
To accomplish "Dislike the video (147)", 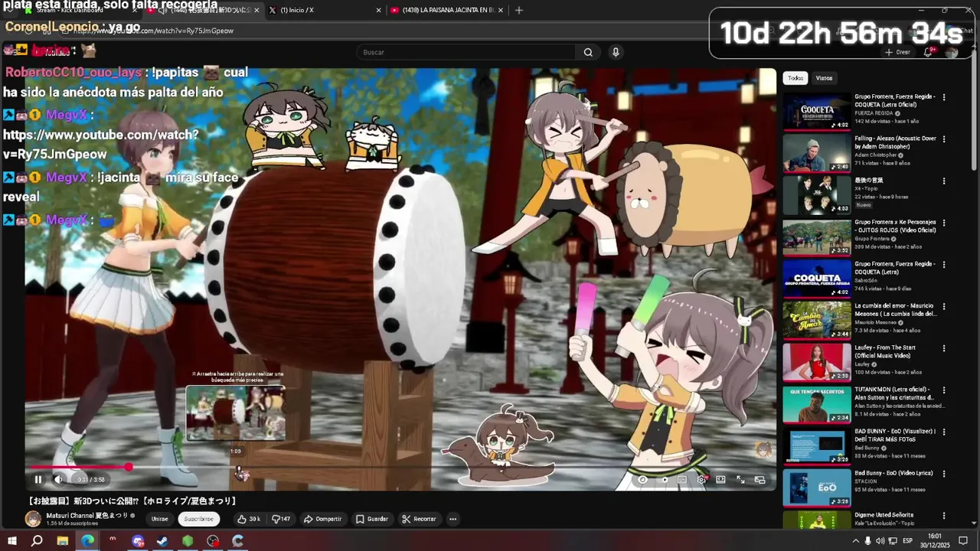I will coord(281,519).
